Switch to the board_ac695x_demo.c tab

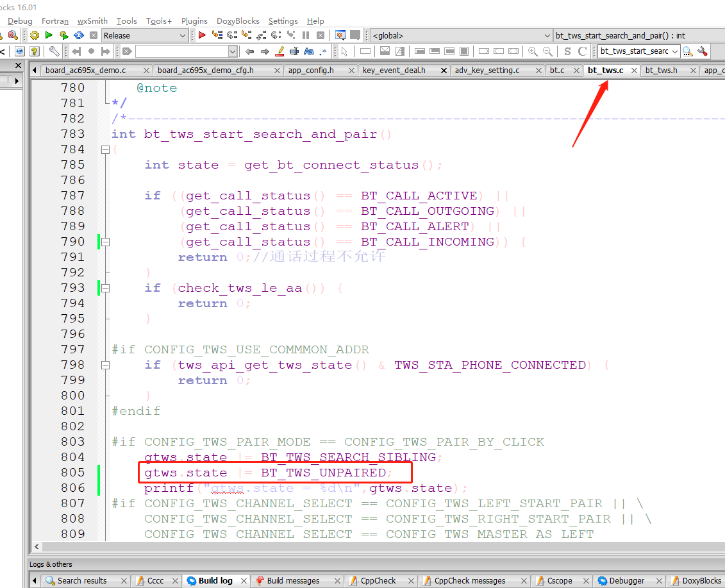85,71
